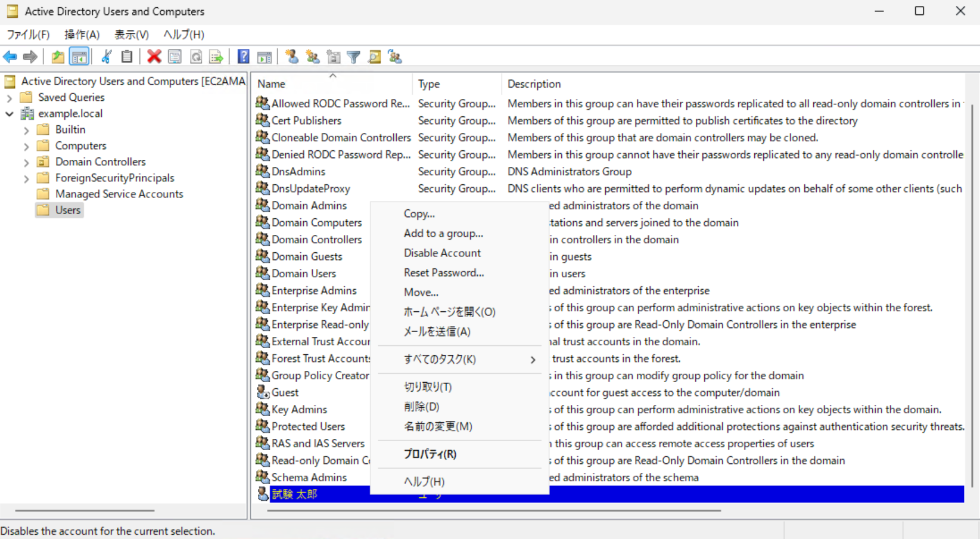This screenshot has height=539, width=980.
Task: Open the 操作(A) menu in menu bar
Action: pyautogui.click(x=82, y=35)
